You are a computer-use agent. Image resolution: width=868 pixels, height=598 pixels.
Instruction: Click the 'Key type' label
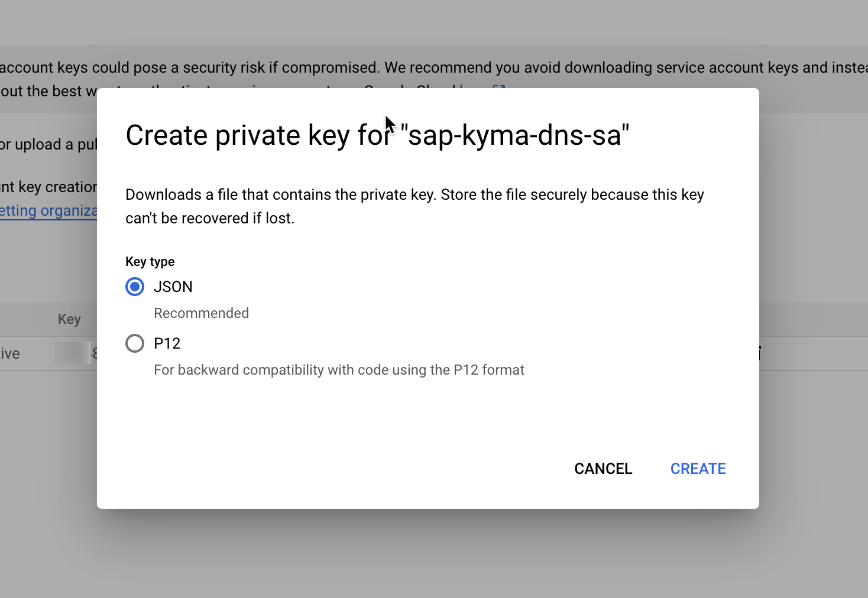pos(150,262)
